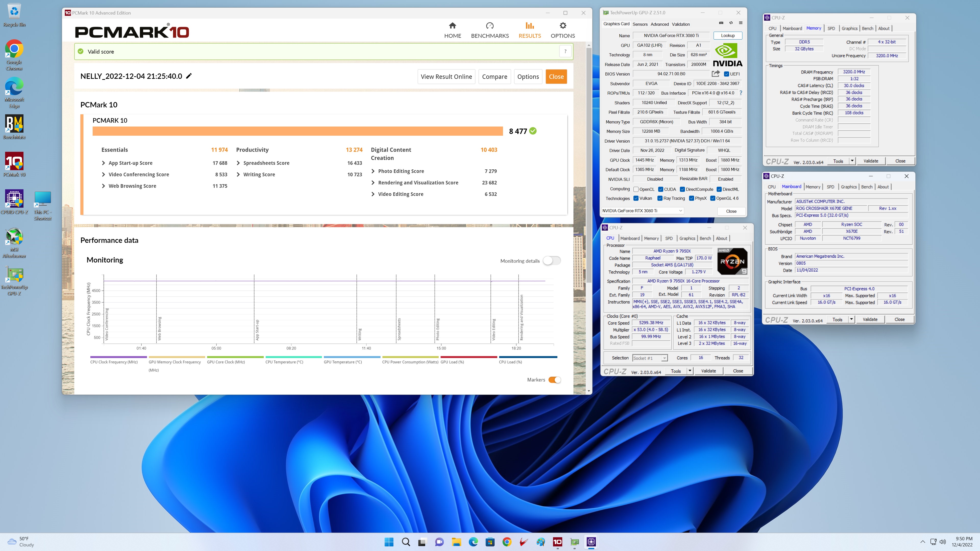980x551 pixels.
Task: Switch to the RESULTS tab in PCMark
Action: (x=530, y=30)
